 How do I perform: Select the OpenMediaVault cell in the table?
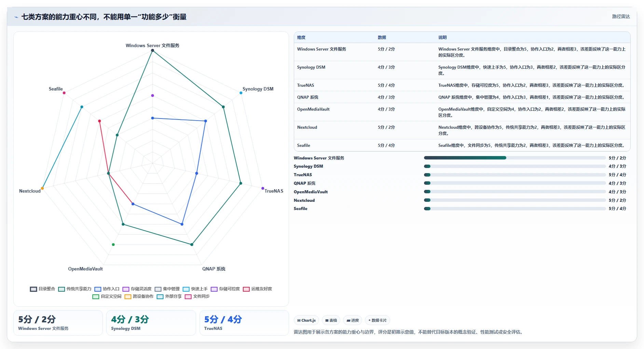click(x=313, y=109)
